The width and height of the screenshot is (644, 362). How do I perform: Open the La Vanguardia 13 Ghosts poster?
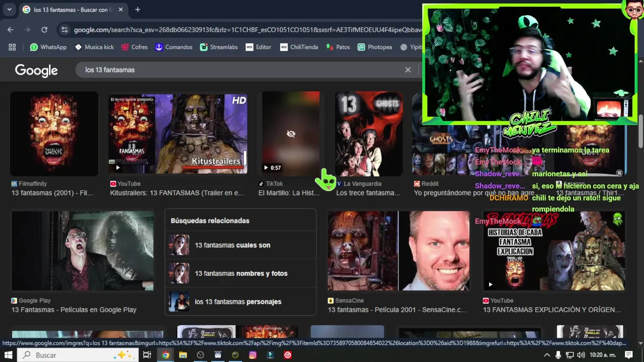coord(369,133)
